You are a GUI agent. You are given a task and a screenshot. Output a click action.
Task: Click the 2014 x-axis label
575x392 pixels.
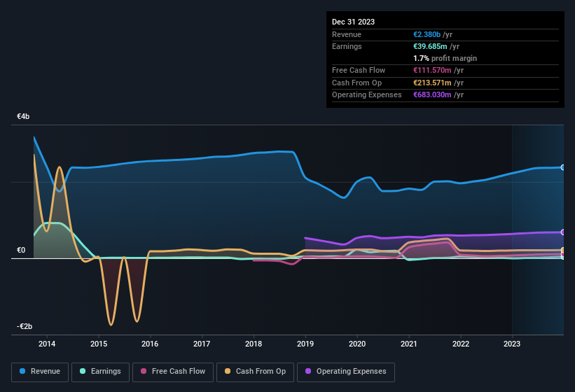coord(47,344)
